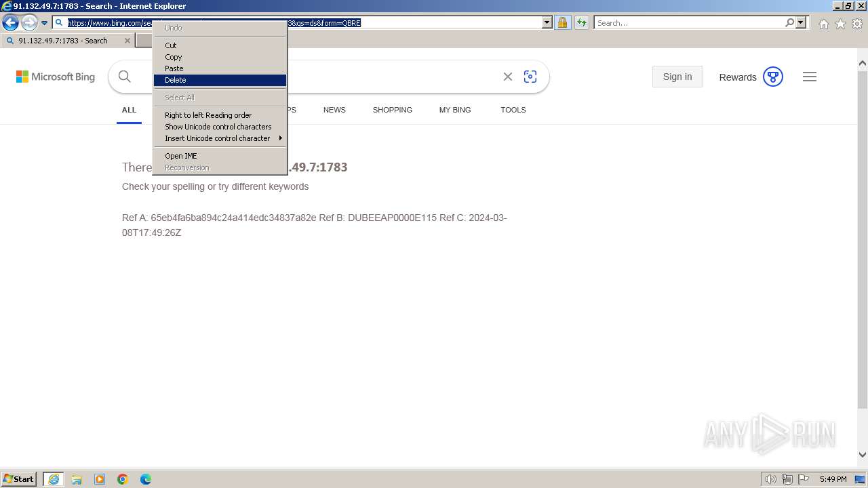Open the Bing hamburger menu
Image resolution: width=868 pixels, height=488 pixels.
pos(810,77)
